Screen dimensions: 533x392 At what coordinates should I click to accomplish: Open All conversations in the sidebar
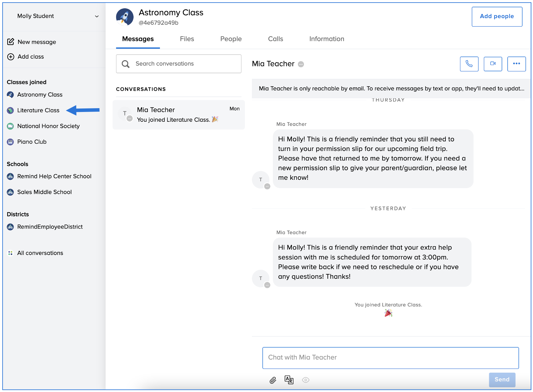click(x=40, y=253)
